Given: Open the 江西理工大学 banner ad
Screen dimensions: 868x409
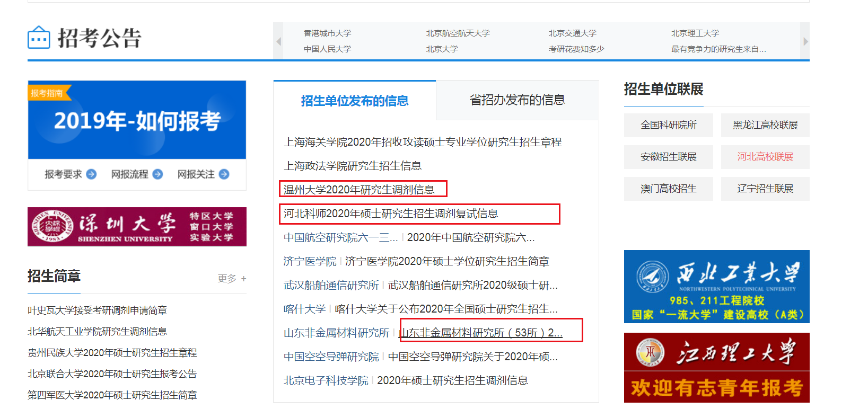Looking at the screenshot, I should click(x=716, y=368).
